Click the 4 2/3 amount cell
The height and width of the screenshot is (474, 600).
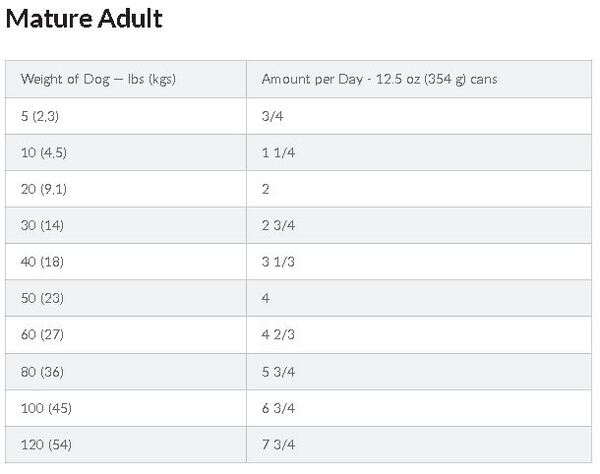point(419,335)
